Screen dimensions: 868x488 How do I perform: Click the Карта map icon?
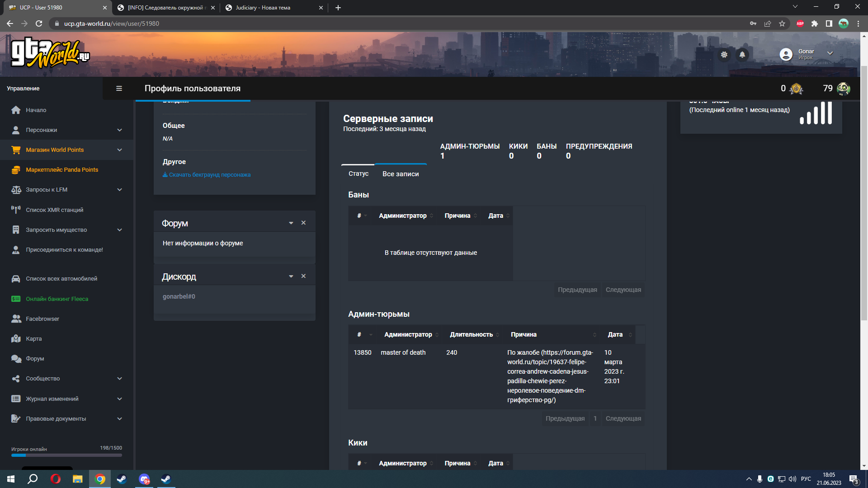tap(16, 339)
